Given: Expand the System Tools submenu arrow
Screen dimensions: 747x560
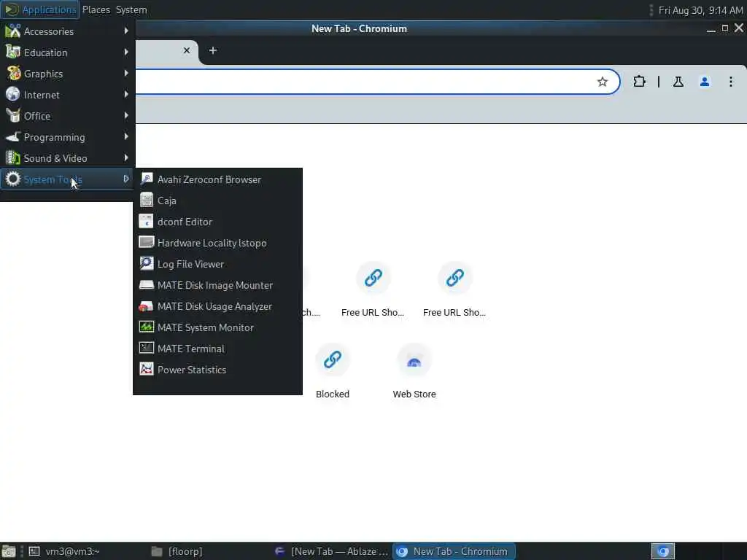Looking at the screenshot, I should 126,179.
